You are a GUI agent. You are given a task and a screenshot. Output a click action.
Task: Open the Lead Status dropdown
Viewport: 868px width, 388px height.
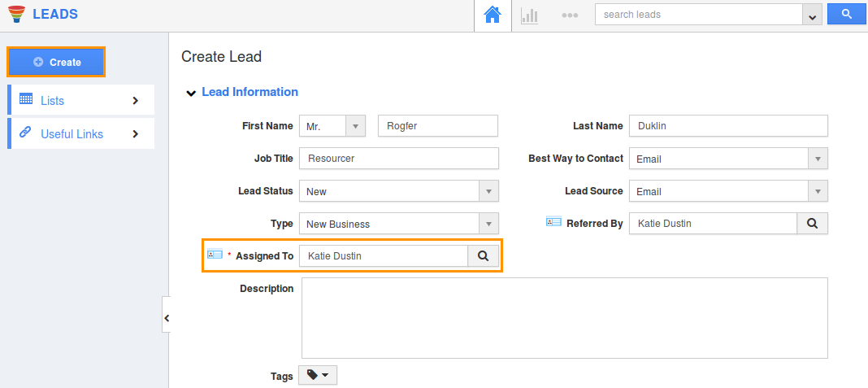coord(399,191)
